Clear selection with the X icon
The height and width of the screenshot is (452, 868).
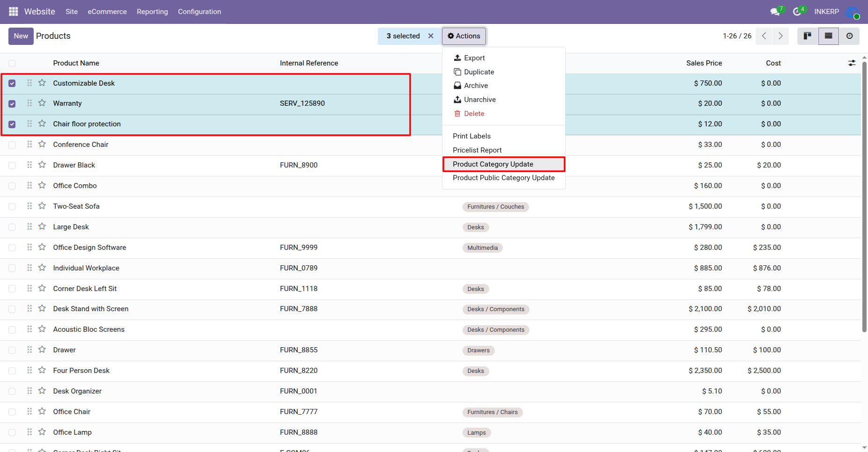click(x=431, y=36)
